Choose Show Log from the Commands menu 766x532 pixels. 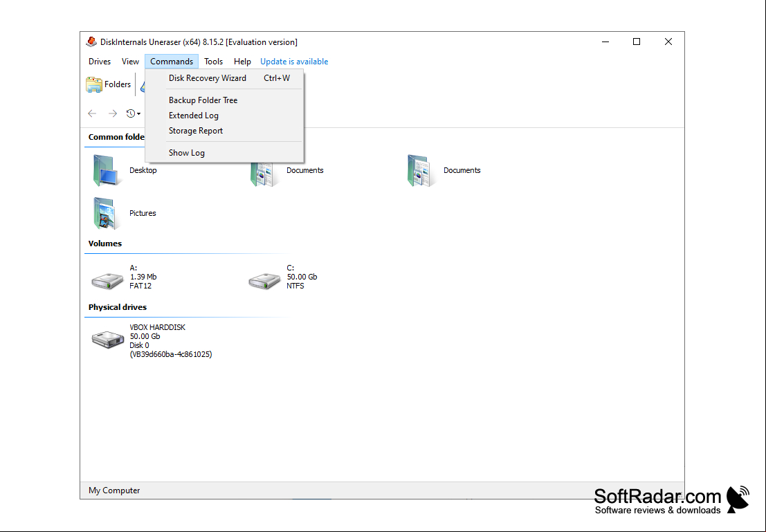[x=225, y=153]
